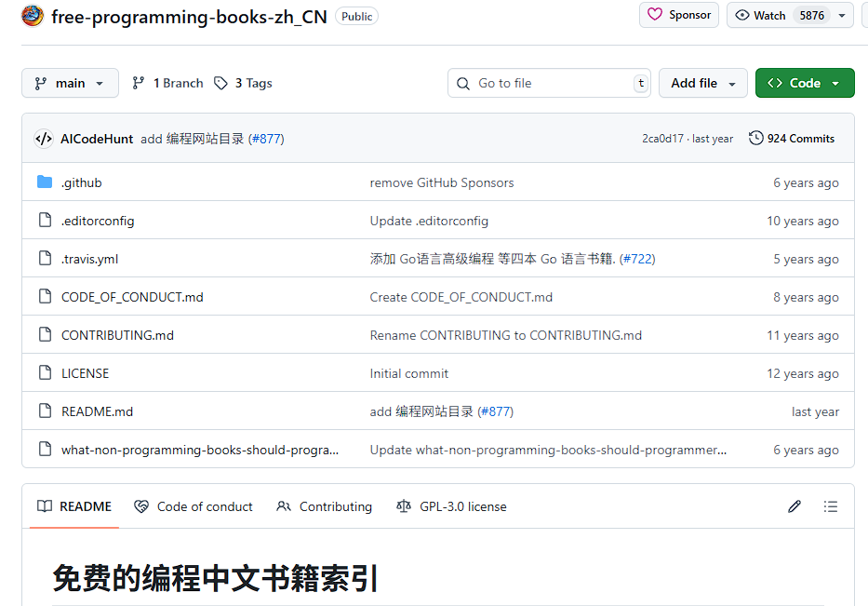Sponsor this repository with heart button
The image size is (868, 606).
[x=679, y=15]
